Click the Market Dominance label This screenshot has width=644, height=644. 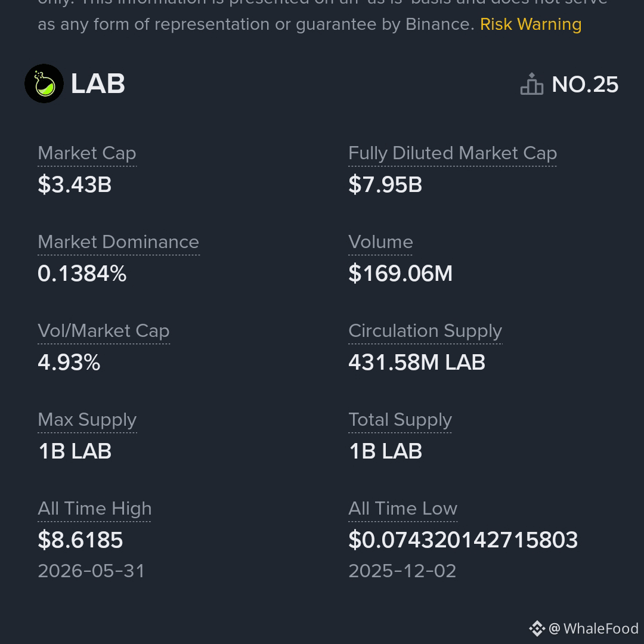(x=118, y=242)
